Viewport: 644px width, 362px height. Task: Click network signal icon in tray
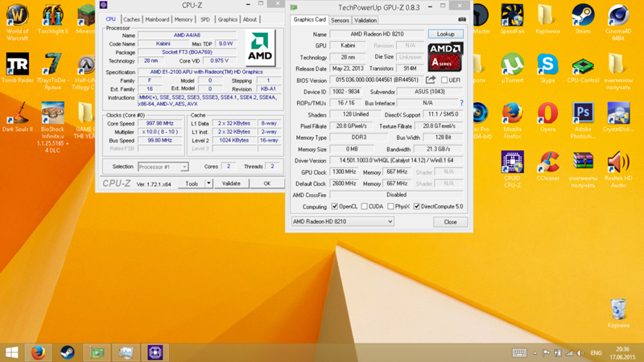coord(569,353)
